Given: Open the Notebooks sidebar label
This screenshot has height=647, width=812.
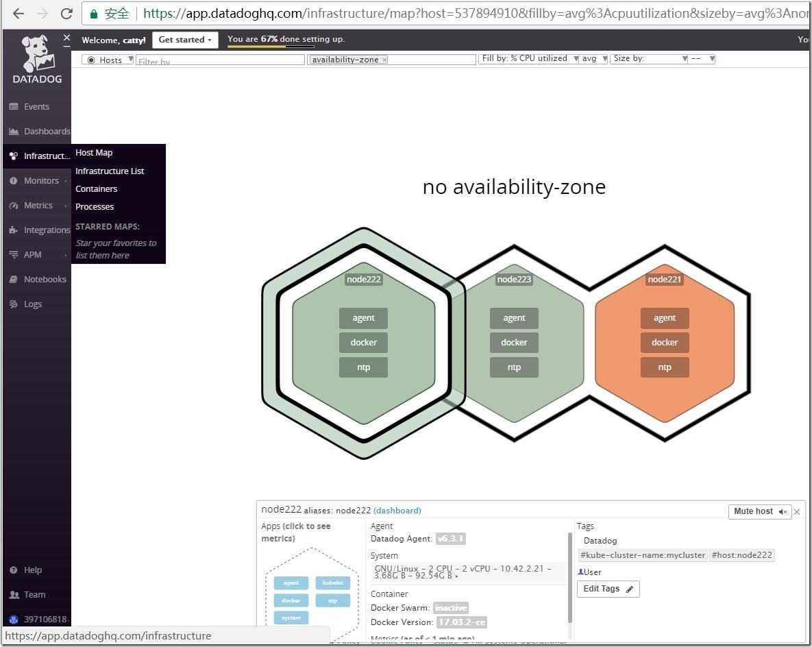Looking at the screenshot, I should pos(45,280).
